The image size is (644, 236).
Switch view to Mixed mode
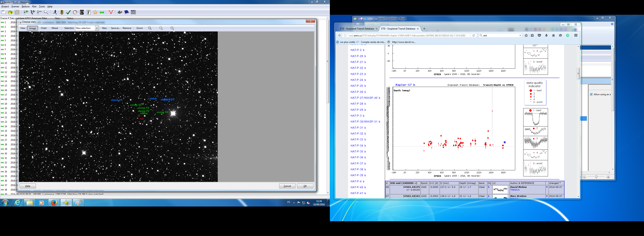55,28
